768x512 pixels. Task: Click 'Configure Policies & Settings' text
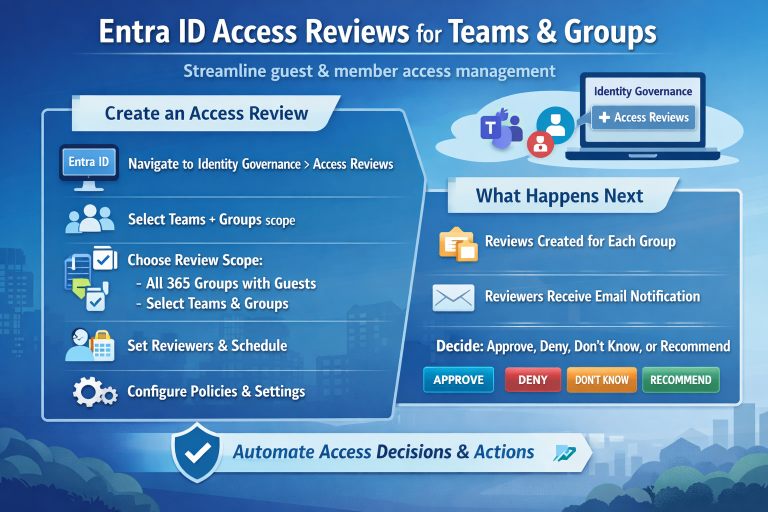216,391
